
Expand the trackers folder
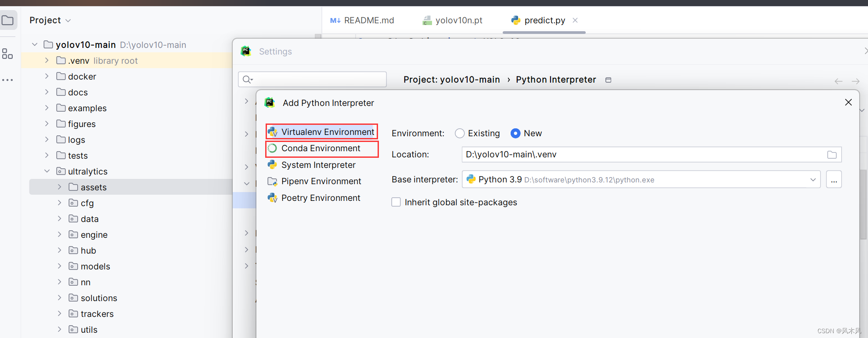59,313
